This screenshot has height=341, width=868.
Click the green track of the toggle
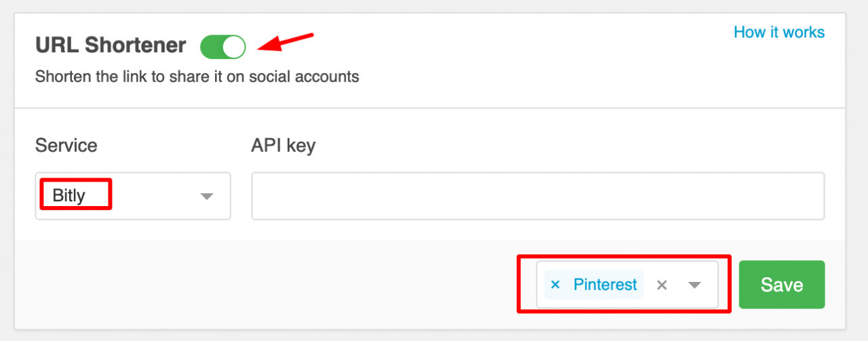pyautogui.click(x=211, y=47)
